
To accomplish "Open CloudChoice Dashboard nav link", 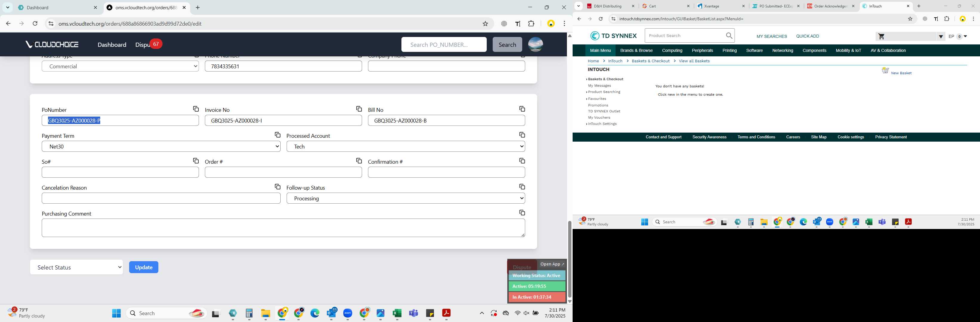I will (x=112, y=44).
